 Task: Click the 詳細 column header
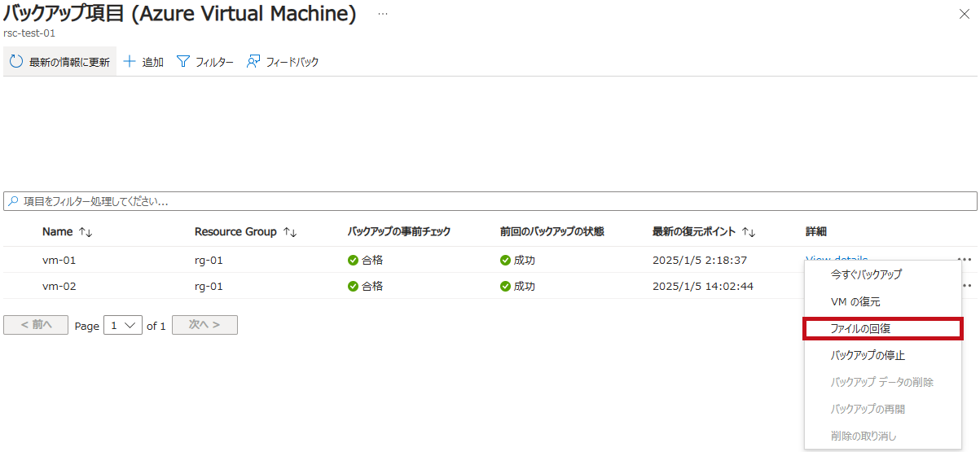[x=815, y=232]
